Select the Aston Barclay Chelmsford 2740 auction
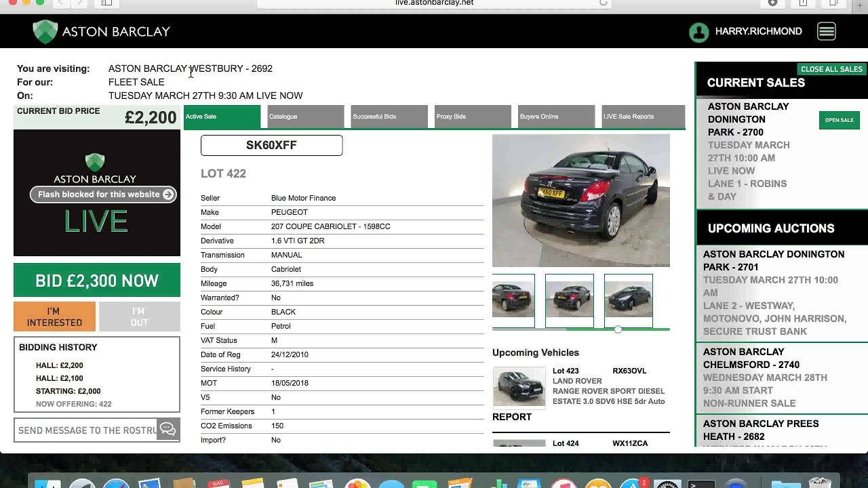This screenshot has width=868, height=488. 781,378
